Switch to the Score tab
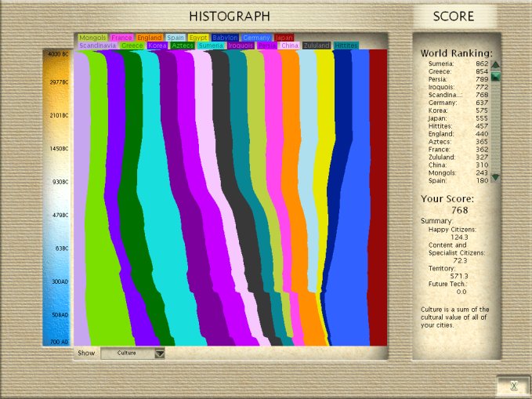This screenshot has width=532, height=399. pos(454,16)
